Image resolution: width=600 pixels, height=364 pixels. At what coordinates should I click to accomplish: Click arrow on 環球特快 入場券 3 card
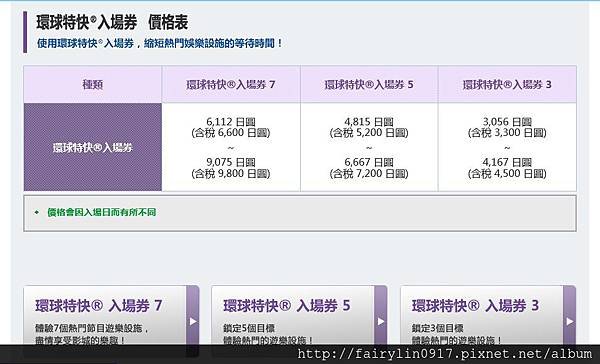tap(569, 321)
